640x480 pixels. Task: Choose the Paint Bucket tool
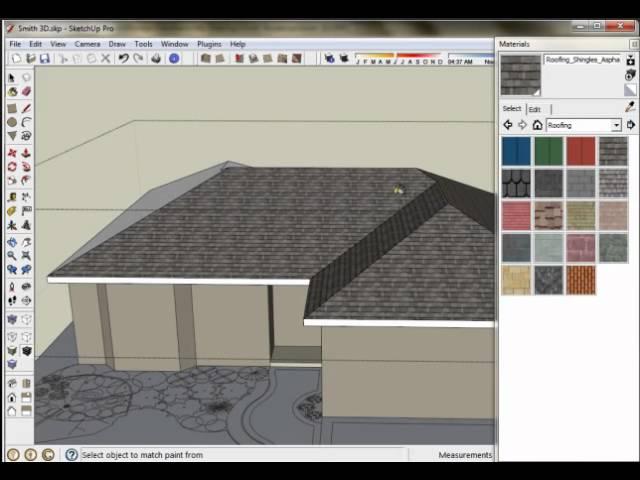click(12, 91)
